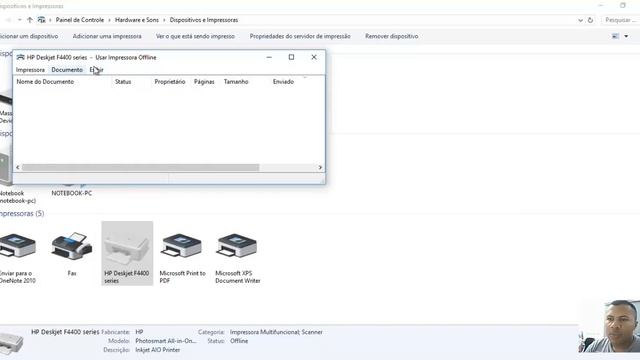Image resolution: width=640 pixels, height=360 pixels.
Task: Click Photosmart All-in-On... model text
Action: pyautogui.click(x=166, y=341)
